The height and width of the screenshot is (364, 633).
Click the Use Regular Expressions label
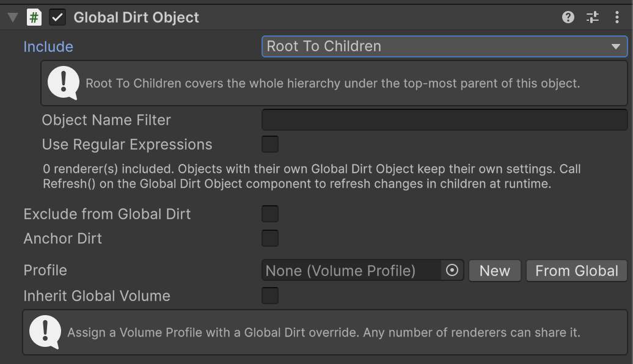(127, 145)
